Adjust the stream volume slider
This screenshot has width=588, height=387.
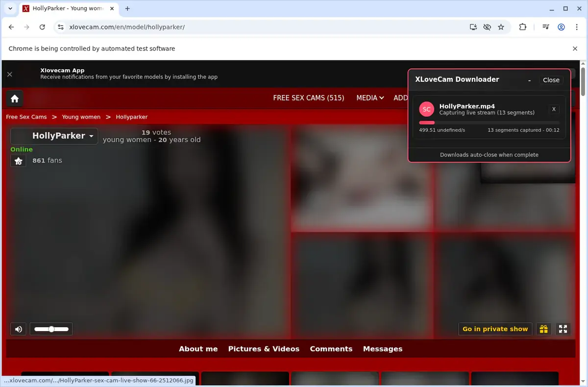pos(51,329)
